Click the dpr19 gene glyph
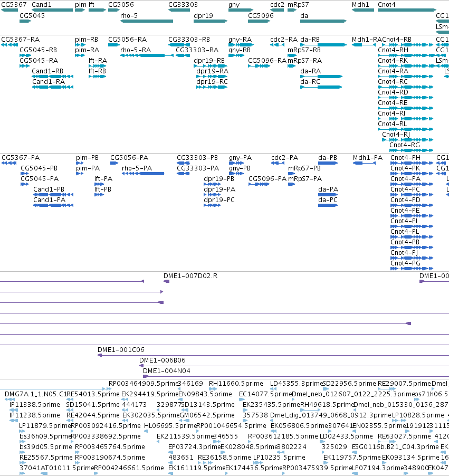Image resolution: width=449 pixels, height=476 pixels. click(x=211, y=21)
